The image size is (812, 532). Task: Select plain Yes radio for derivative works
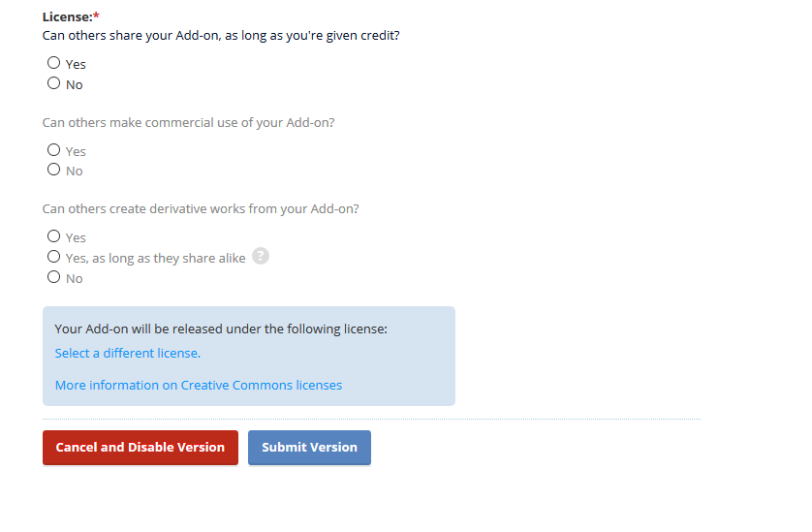click(x=54, y=236)
